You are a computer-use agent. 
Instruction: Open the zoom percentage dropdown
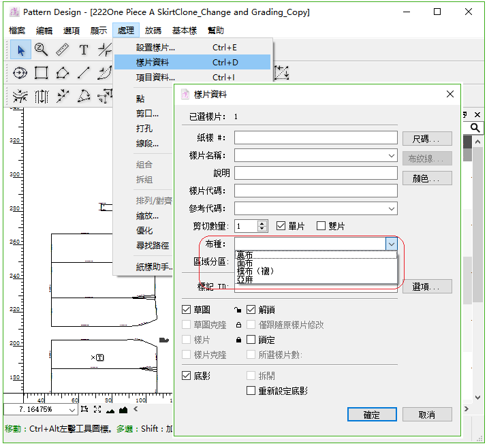click(x=72, y=410)
